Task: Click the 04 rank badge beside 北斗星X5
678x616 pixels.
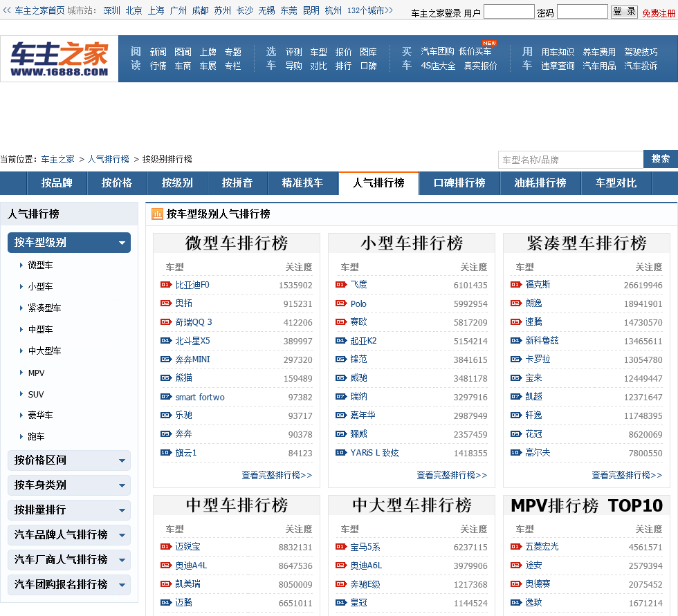Action: 166,340
